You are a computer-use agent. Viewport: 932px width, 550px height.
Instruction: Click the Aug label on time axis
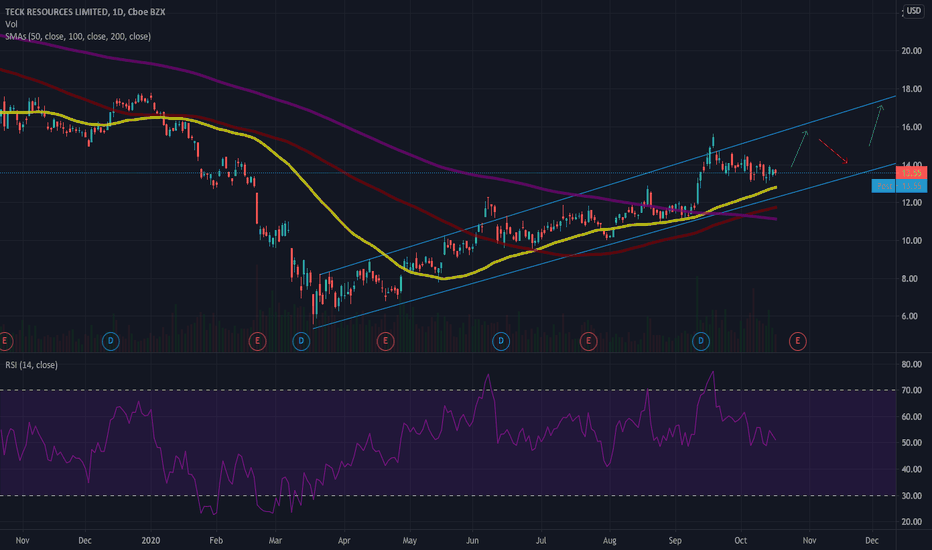(609, 540)
